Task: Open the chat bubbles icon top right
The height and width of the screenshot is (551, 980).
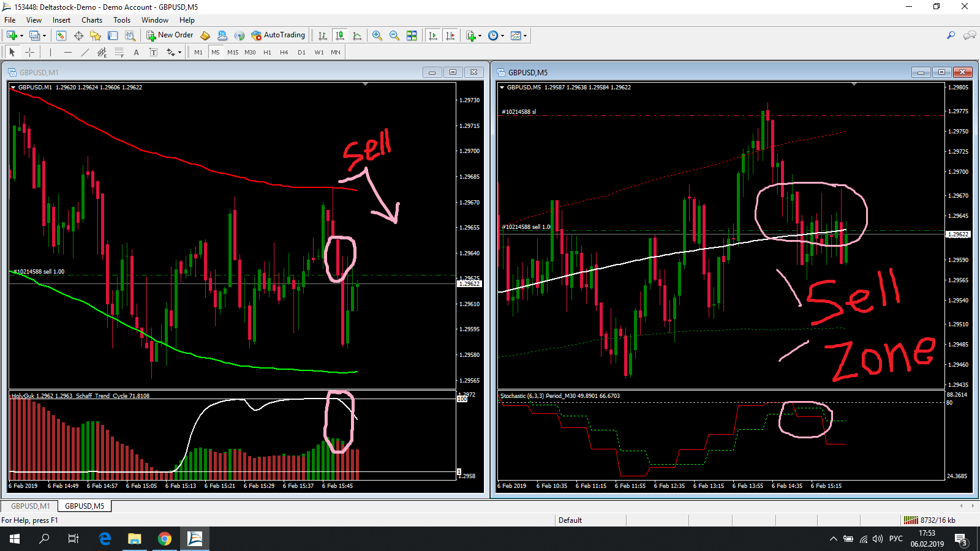Action: point(970,36)
